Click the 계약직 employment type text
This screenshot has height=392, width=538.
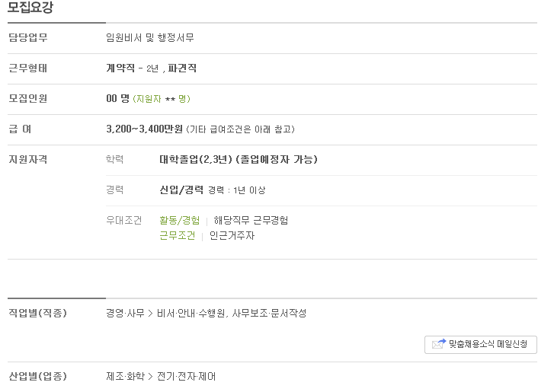pyautogui.click(x=120, y=69)
